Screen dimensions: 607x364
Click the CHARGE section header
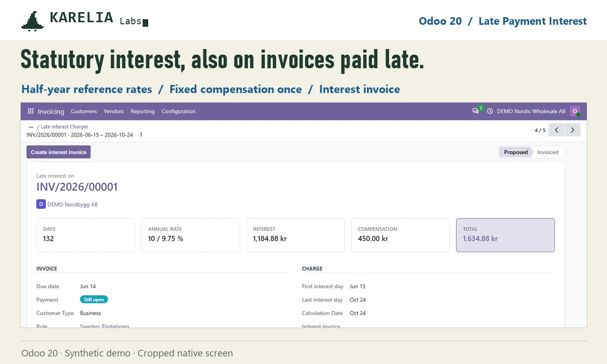coord(312,268)
